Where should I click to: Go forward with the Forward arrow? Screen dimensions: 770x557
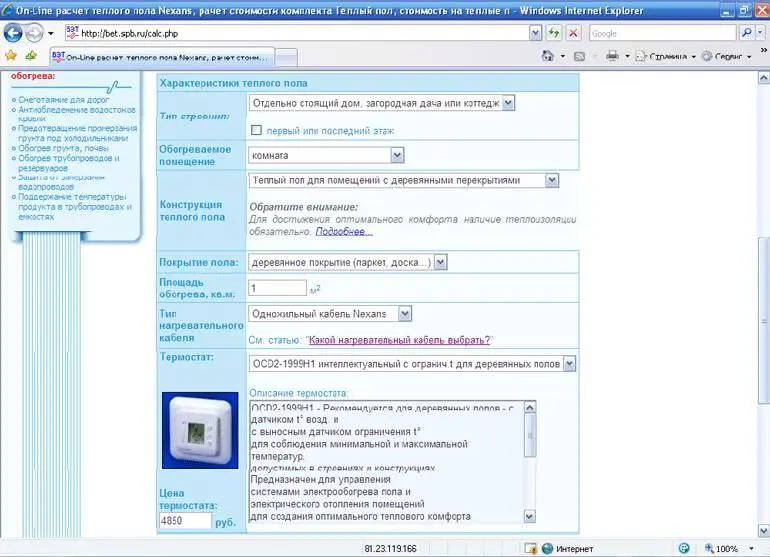coord(34,33)
